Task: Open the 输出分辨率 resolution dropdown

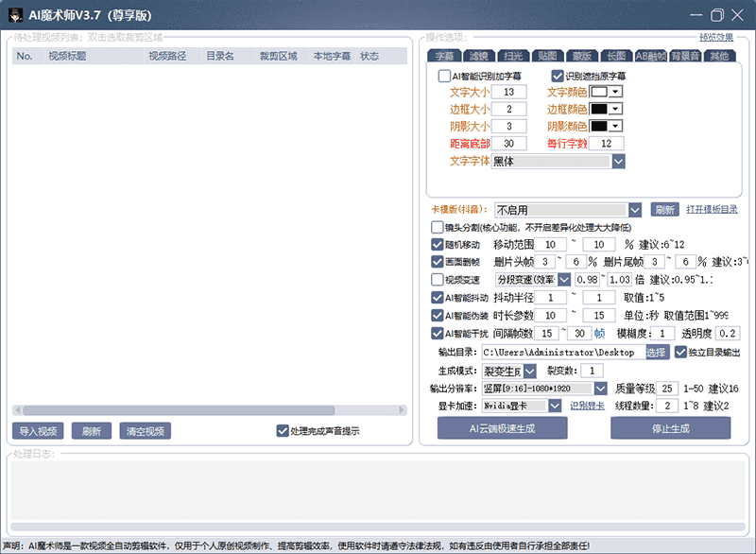Action: point(600,389)
